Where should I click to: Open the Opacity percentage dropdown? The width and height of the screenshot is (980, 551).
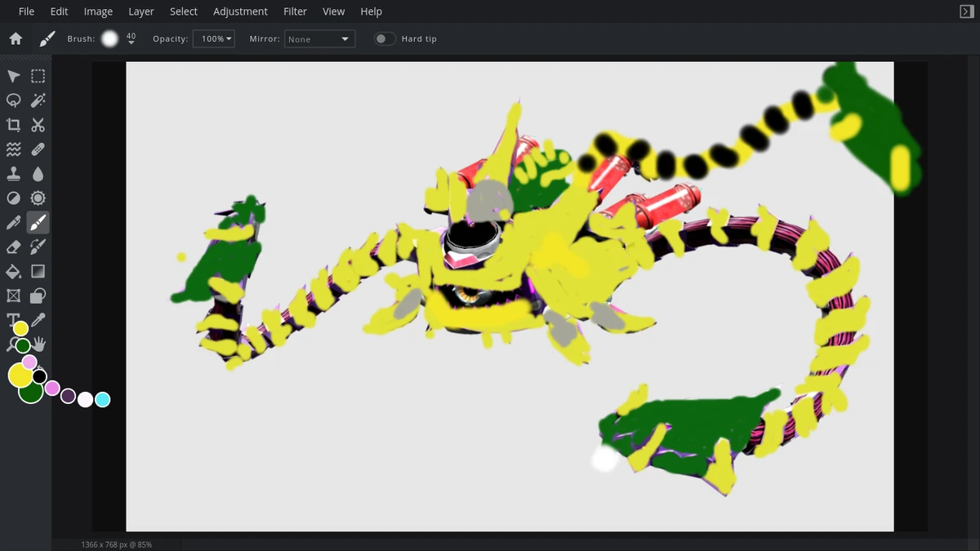[213, 38]
